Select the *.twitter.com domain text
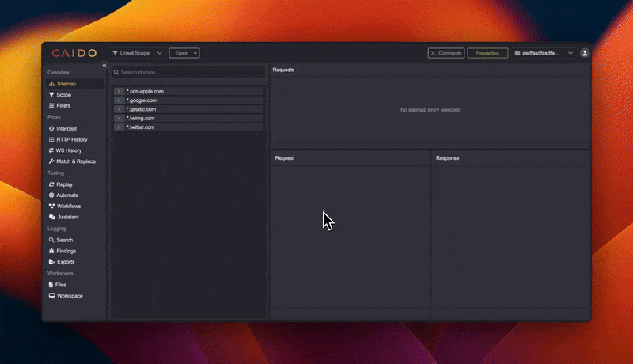This screenshot has height=364, width=633. (x=141, y=127)
